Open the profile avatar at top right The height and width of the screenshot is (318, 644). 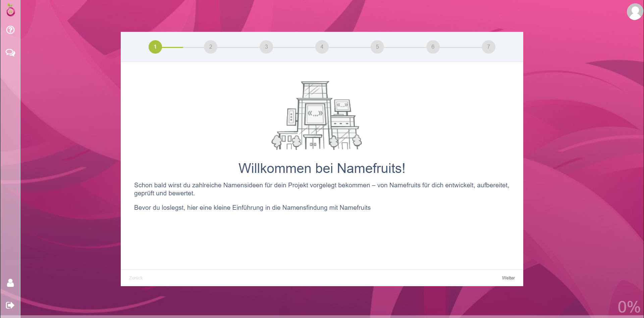(635, 12)
